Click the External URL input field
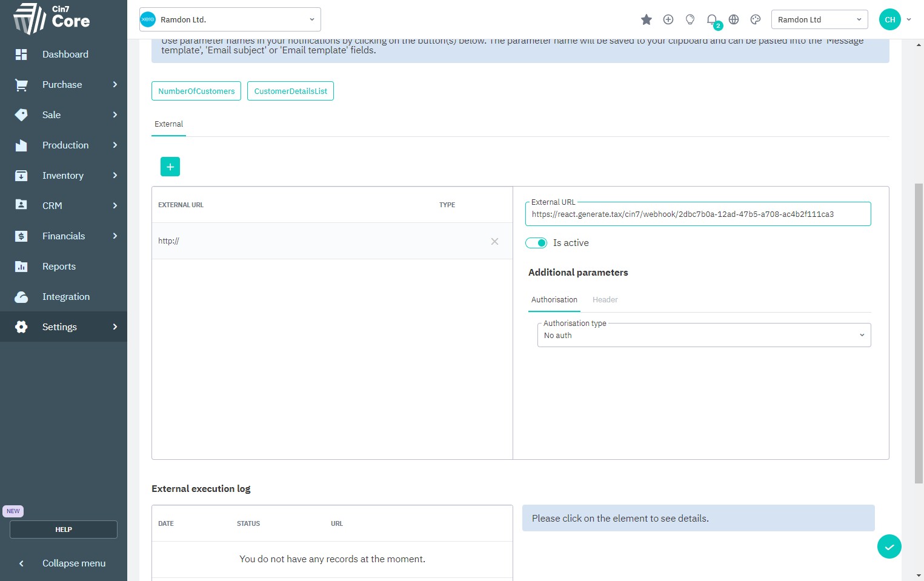This screenshot has height=581, width=924. point(697,214)
